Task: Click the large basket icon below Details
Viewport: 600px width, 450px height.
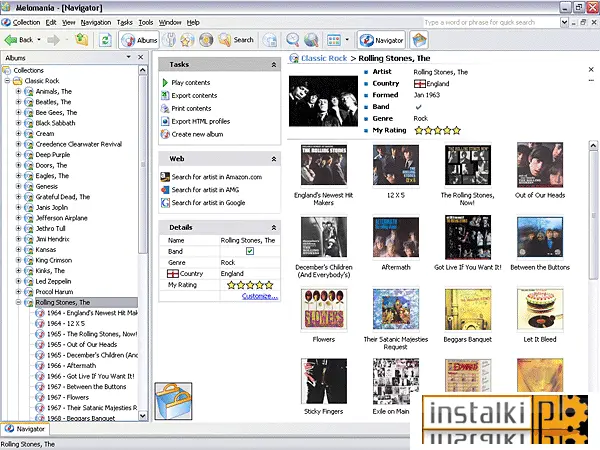Action: point(173,401)
